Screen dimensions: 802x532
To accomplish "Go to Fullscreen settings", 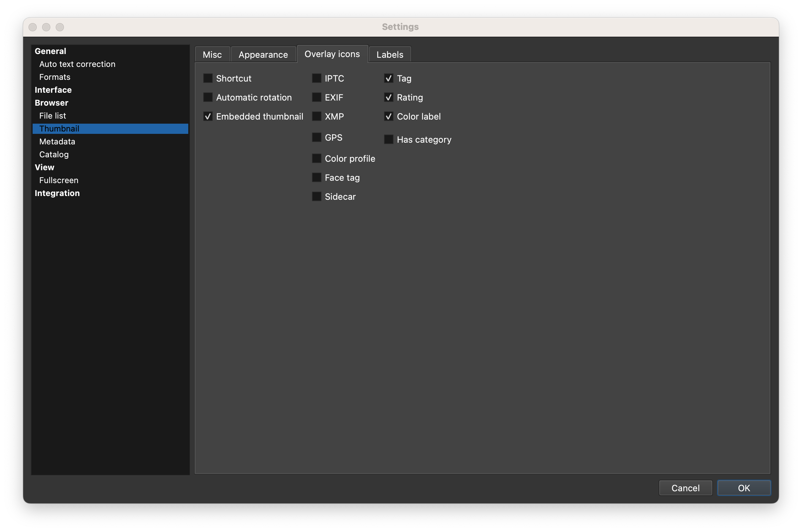I will click(58, 180).
